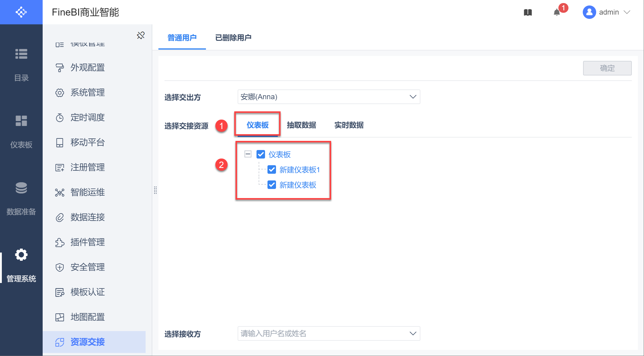Click the 确定 confirm button
644x356 pixels.
tap(607, 68)
